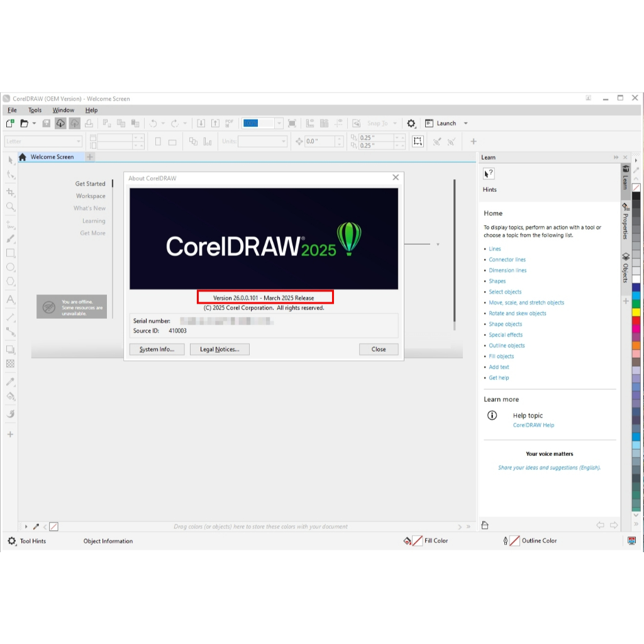Select portrait page orientation
This screenshot has height=644, width=644.
tap(158, 142)
